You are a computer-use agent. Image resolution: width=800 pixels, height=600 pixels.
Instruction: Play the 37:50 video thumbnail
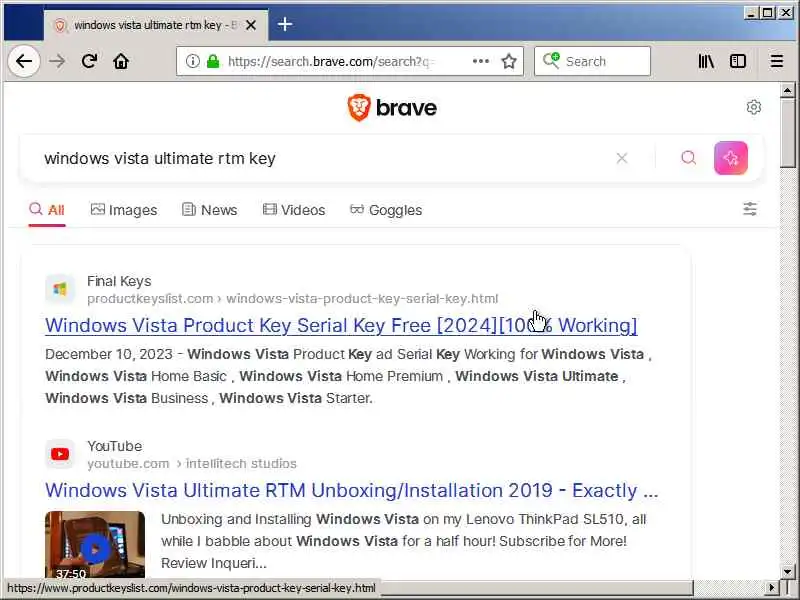tap(95, 544)
